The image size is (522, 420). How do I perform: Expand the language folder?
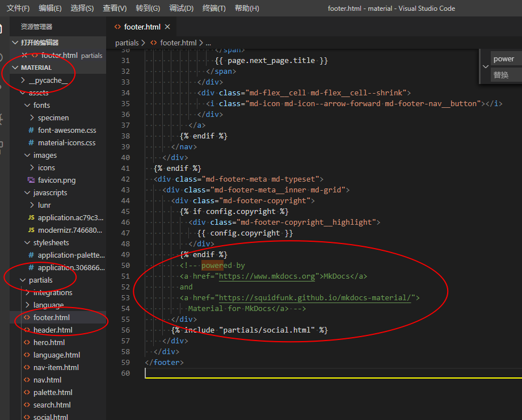(27, 305)
